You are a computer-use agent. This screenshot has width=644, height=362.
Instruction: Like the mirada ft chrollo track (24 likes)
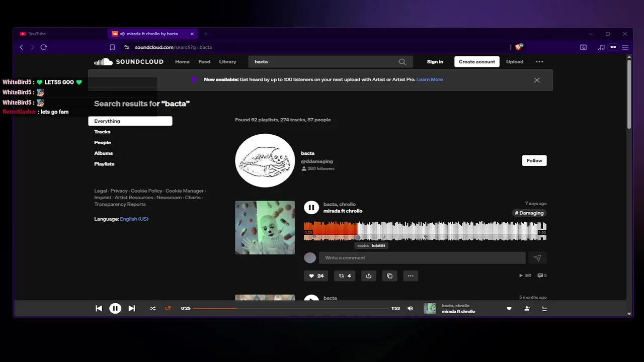(x=316, y=276)
